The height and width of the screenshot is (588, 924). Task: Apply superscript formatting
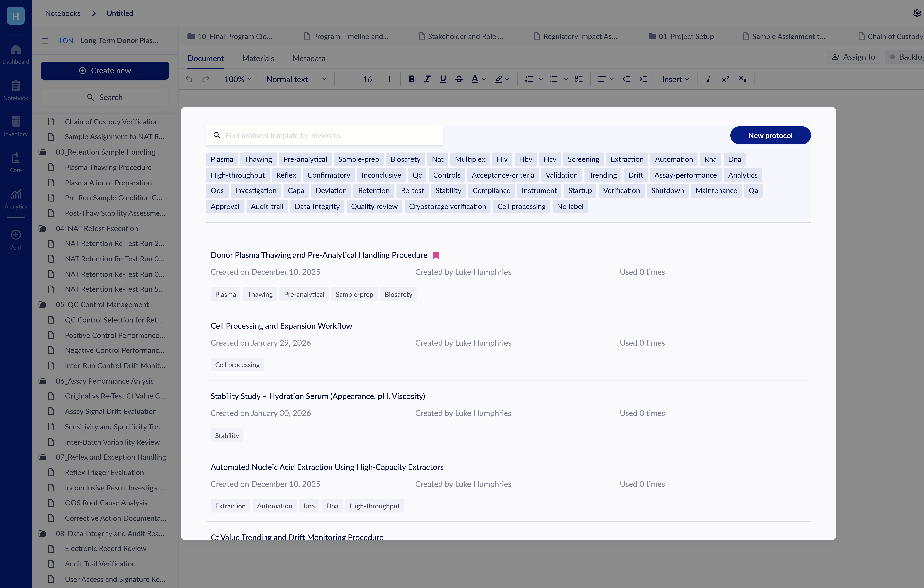tap(725, 79)
